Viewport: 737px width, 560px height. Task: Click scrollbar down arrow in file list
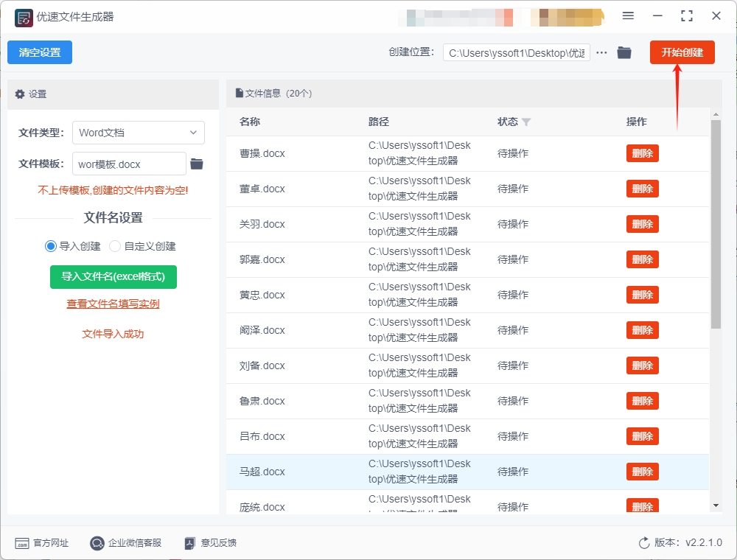[716, 505]
